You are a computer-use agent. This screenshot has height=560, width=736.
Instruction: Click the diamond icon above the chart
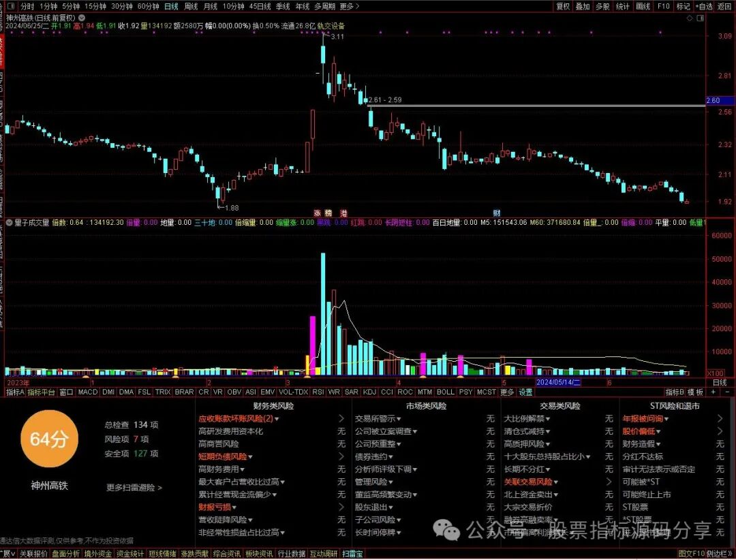(x=690, y=18)
